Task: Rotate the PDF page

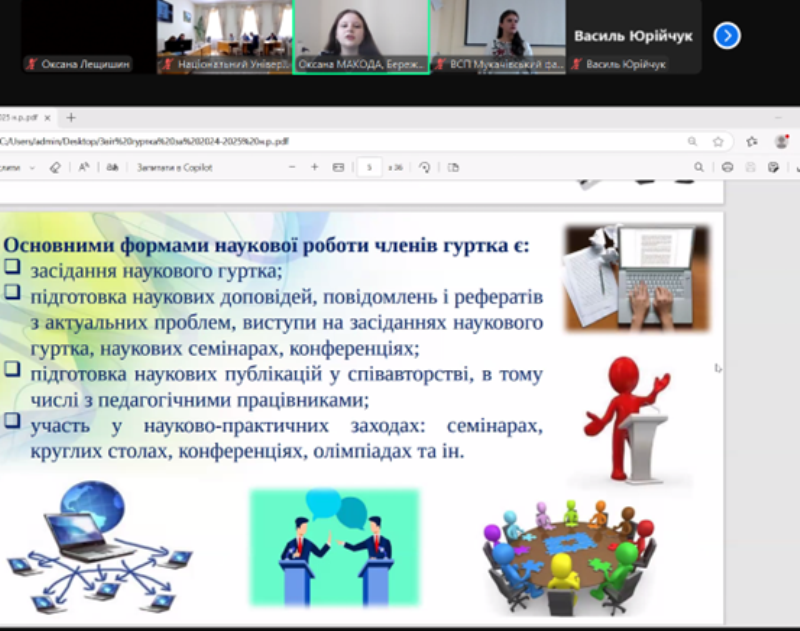Action: [x=425, y=167]
